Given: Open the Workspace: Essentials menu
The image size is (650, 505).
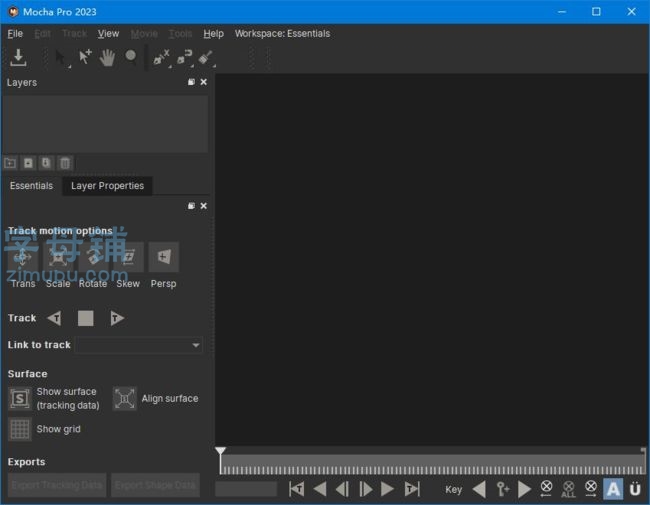Looking at the screenshot, I should tap(282, 34).
